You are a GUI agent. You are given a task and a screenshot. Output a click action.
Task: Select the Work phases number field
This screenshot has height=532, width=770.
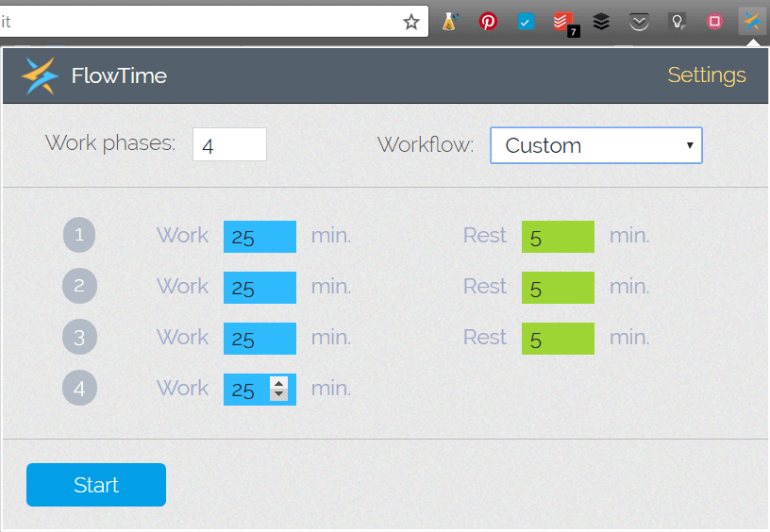(229, 144)
